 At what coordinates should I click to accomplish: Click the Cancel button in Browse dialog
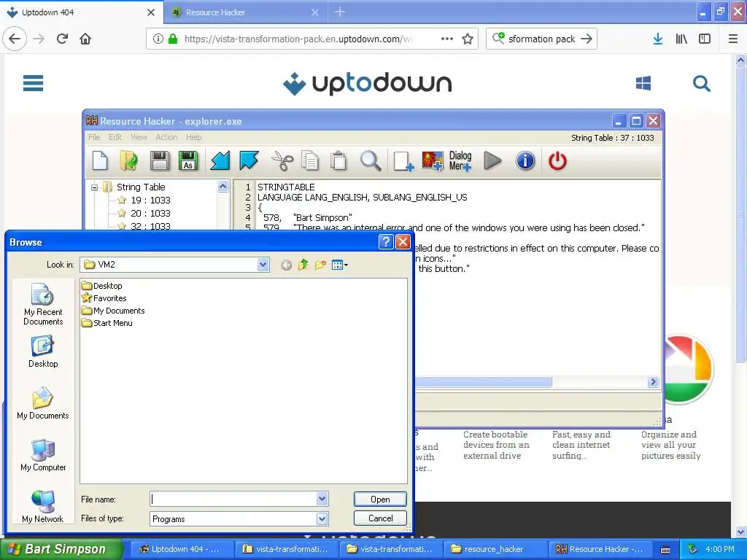(380, 518)
